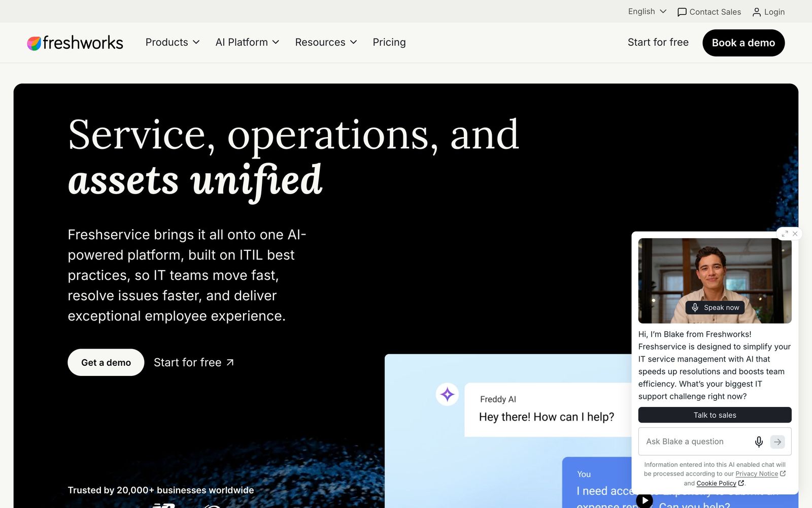Open the English language selector
Viewport: 812px width, 508px height.
[x=647, y=11]
